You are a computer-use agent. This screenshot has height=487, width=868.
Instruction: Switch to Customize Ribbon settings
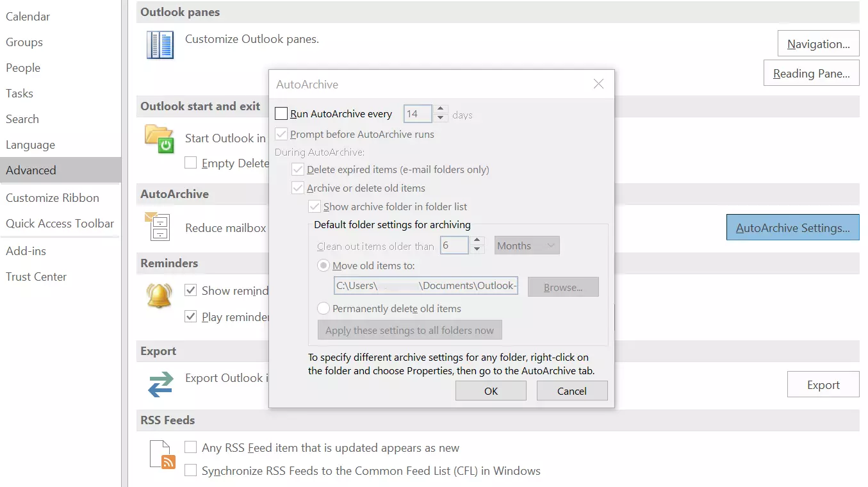point(53,197)
